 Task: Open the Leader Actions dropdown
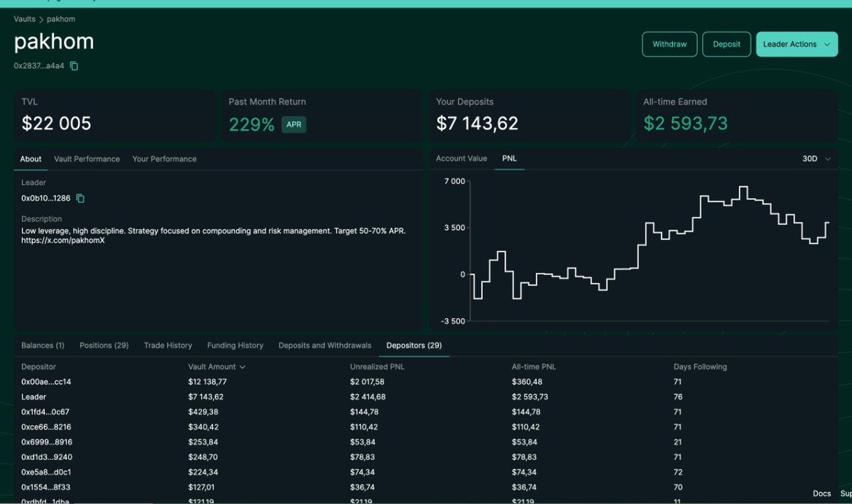pyautogui.click(x=797, y=44)
